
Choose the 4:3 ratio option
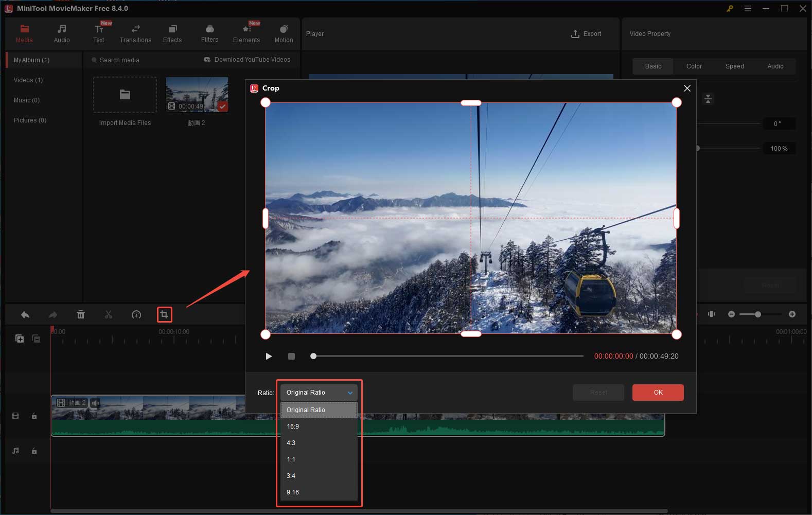click(x=319, y=443)
